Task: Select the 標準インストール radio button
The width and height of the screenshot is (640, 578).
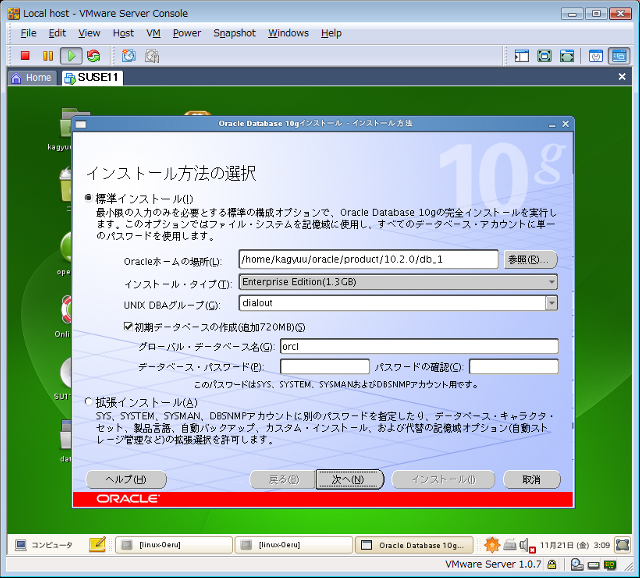Action: 89,198
